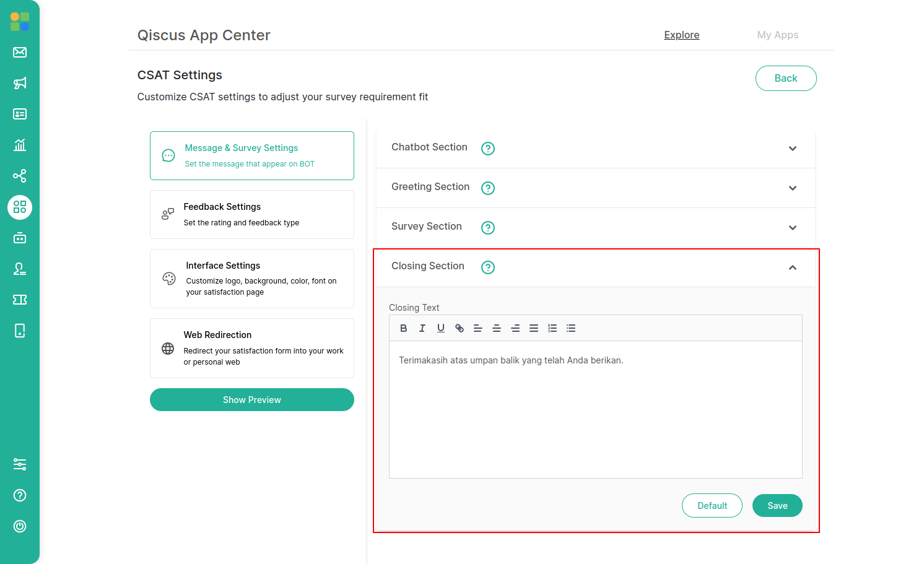Toggle italic text formatting

pos(422,328)
